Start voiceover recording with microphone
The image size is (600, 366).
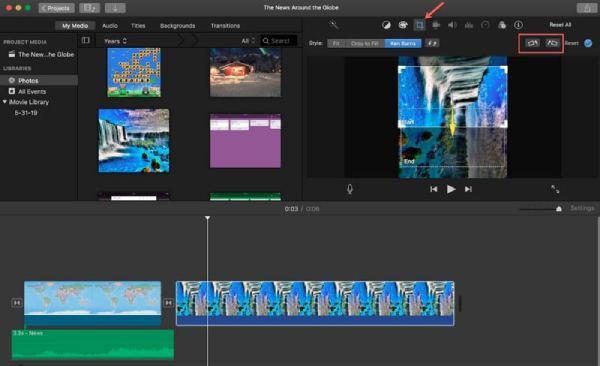coord(350,189)
